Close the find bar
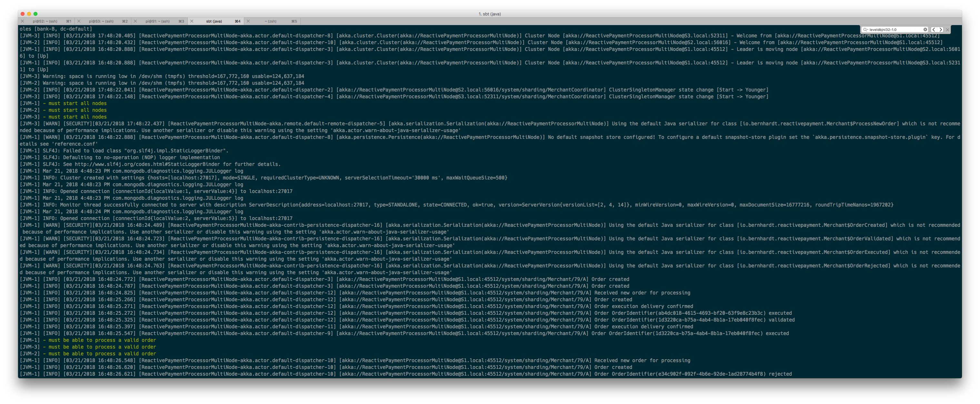 (x=948, y=30)
